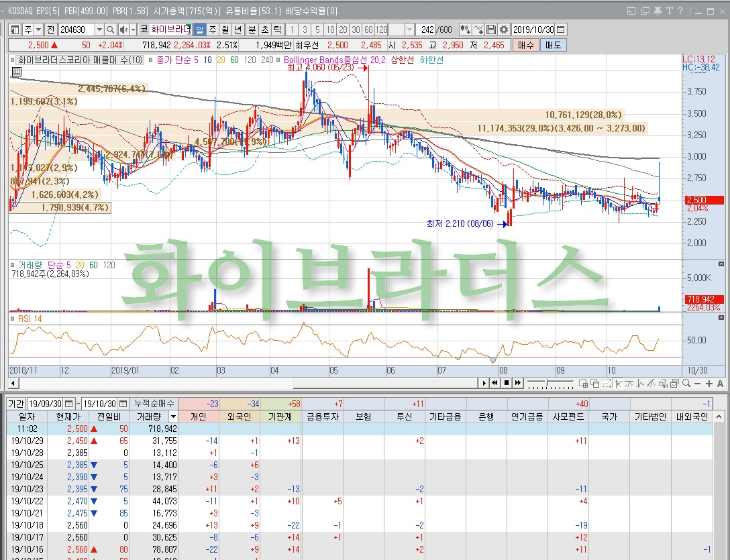
Task: Click the 외국인 column header
Action: point(240,416)
